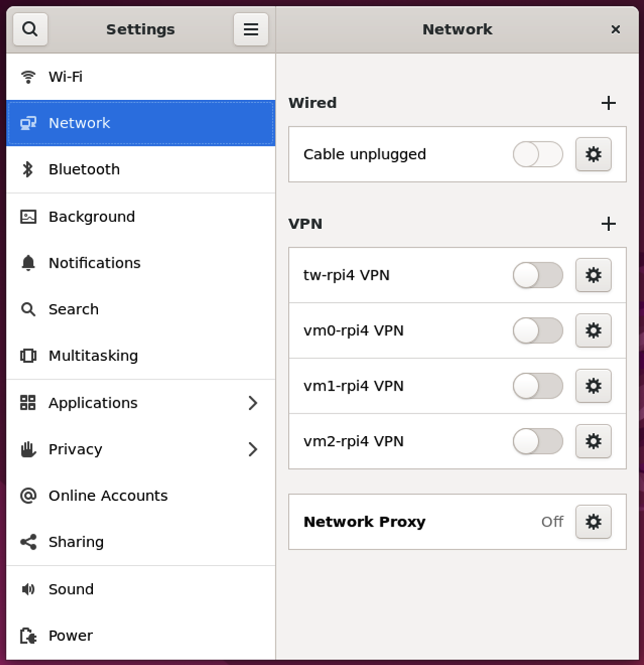Click the search magnifier icon in Settings header
Image resolution: width=644 pixels, height=665 pixels.
pos(30,29)
